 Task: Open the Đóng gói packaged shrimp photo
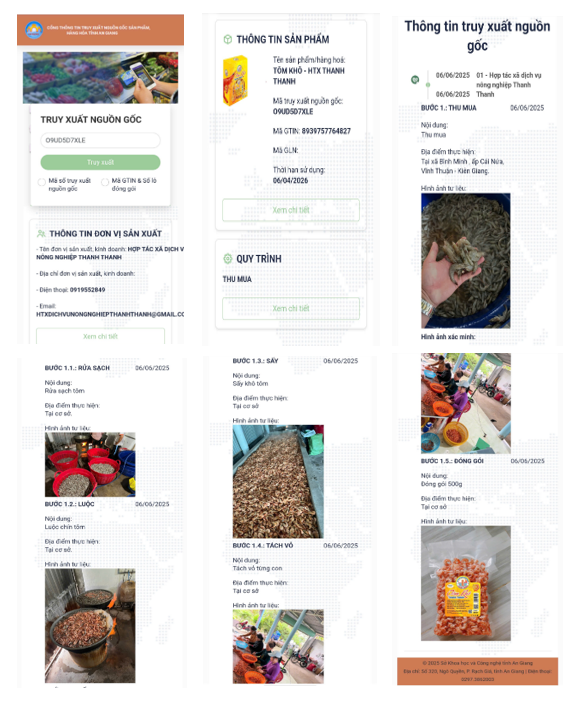pyautogui.click(x=466, y=583)
